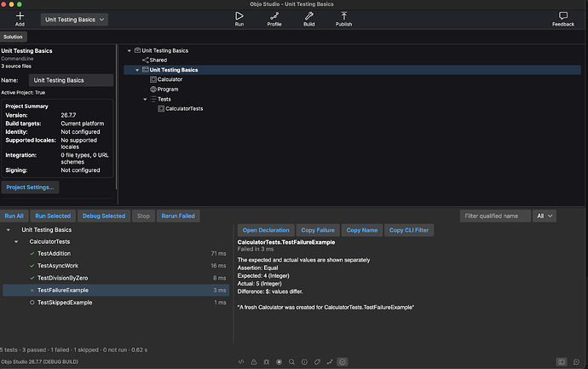Open the Profile tool in toolbar
This screenshot has height=369, width=588.
click(x=274, y=15)
